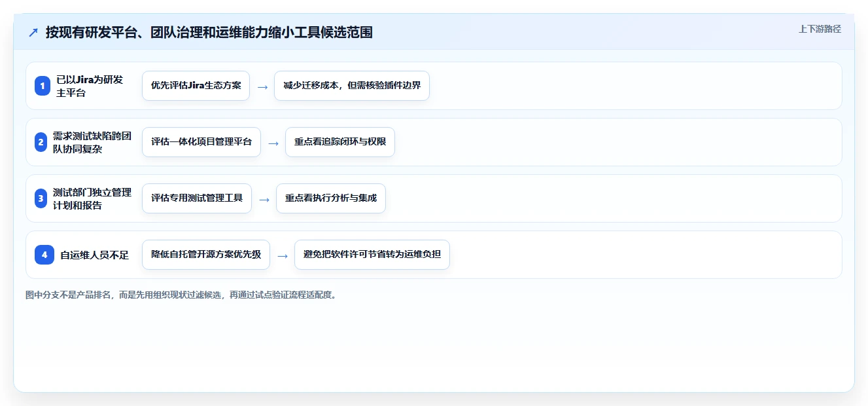This screenshot has width=868, height=406.
Task: Click the number 4 step badge
Action: point(44,255)
